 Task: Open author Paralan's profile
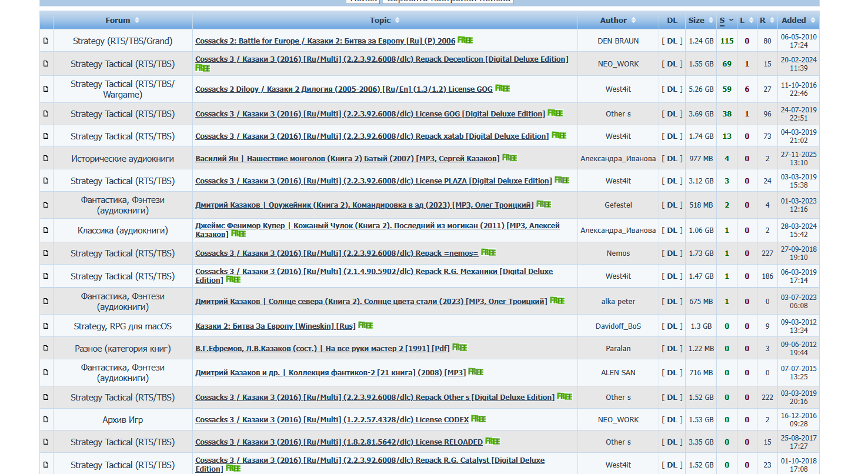pos(618,349)
